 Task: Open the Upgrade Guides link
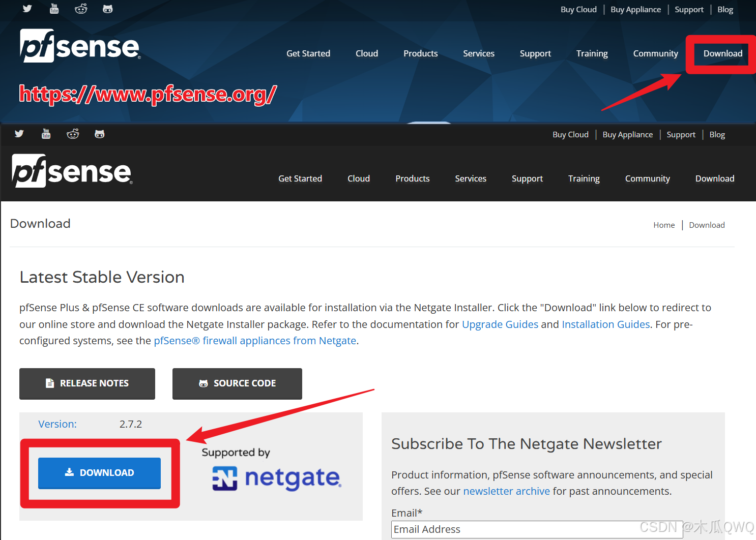[x=500, y=324]
